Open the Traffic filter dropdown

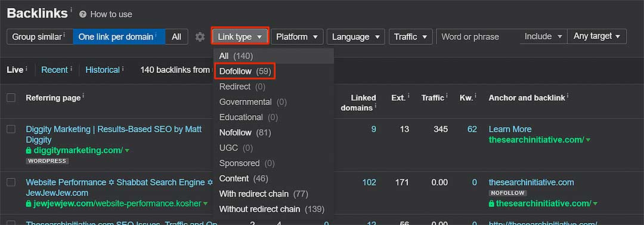[411, 36]
